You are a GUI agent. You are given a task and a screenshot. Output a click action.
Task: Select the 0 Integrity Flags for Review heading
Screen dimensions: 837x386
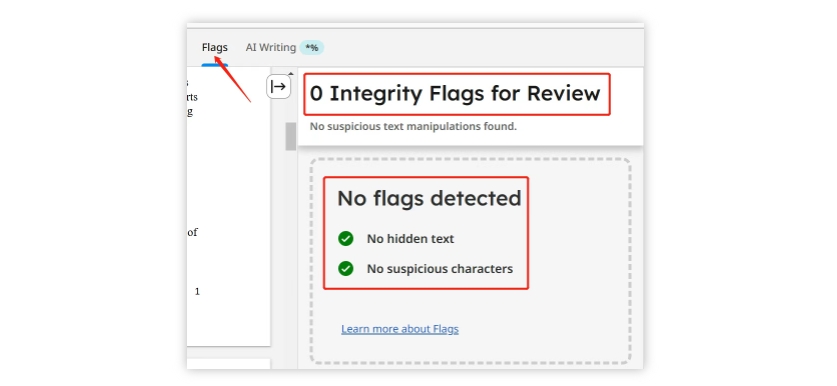tap(455, 93)
